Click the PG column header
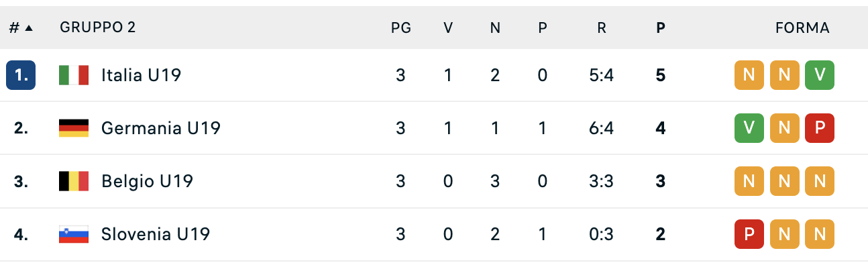The height and width of the screenshot is (267, 868). pos(401,28)
